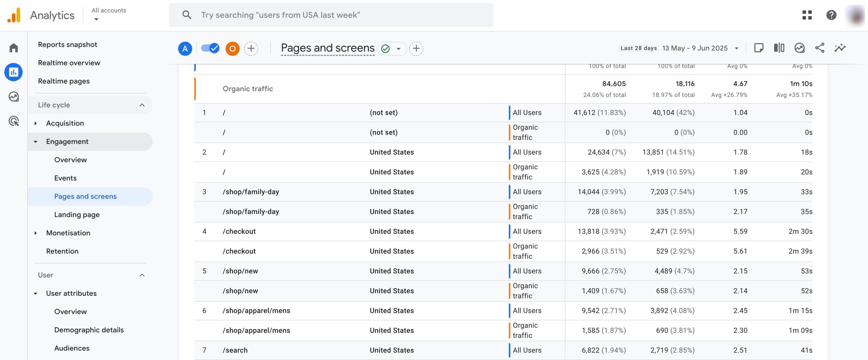
Task: Open the annotations note icon
Action: (x=759, y=48)
